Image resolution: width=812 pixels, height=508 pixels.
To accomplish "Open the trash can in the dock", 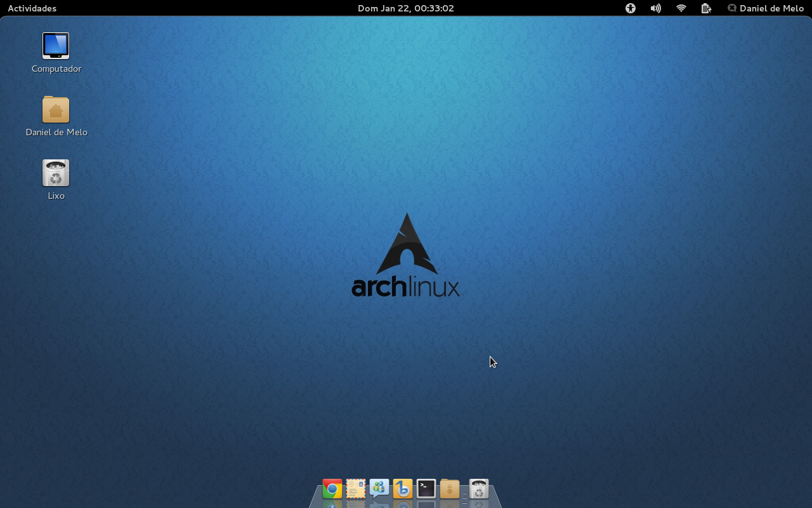I will tap(479, 489).
